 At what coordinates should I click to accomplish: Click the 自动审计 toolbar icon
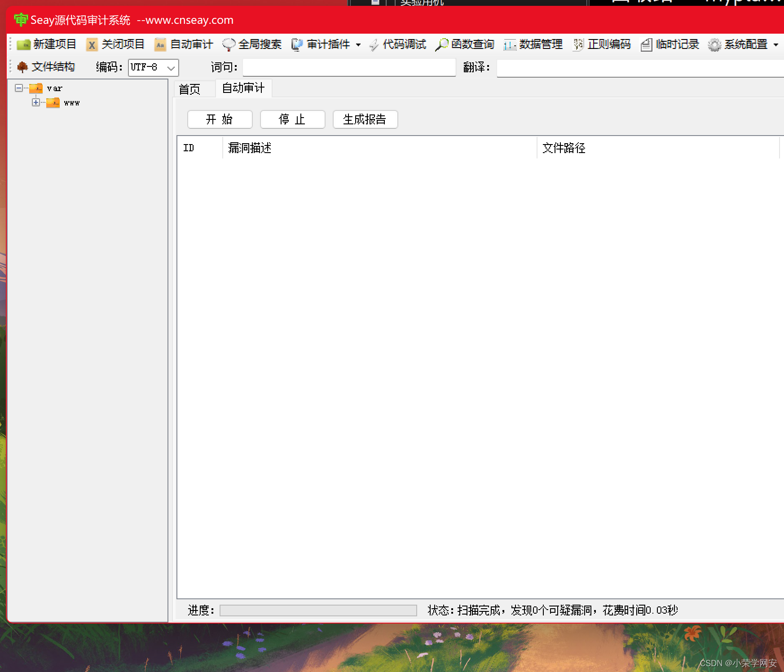[160, 44]
